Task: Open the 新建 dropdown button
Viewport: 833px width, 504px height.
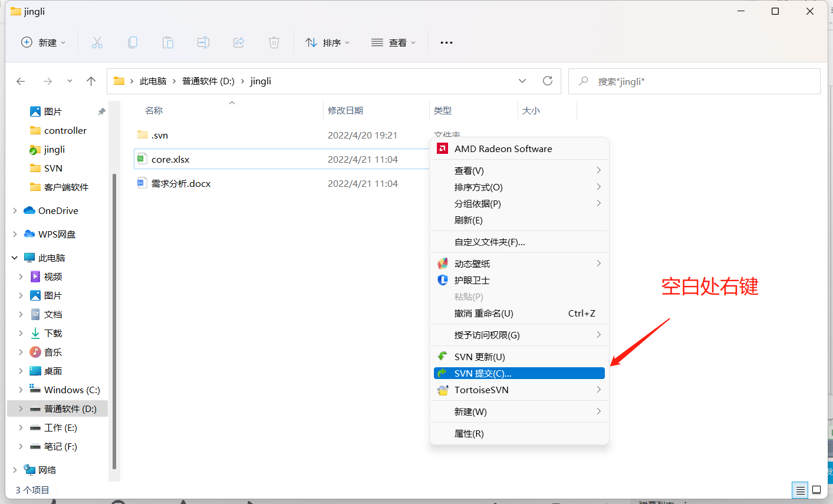Action: [x=44, y=42]
